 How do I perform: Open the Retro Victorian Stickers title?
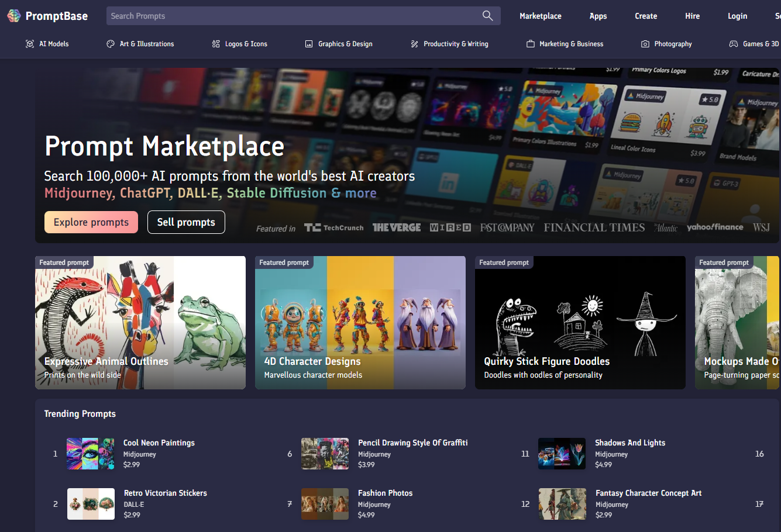166,493
